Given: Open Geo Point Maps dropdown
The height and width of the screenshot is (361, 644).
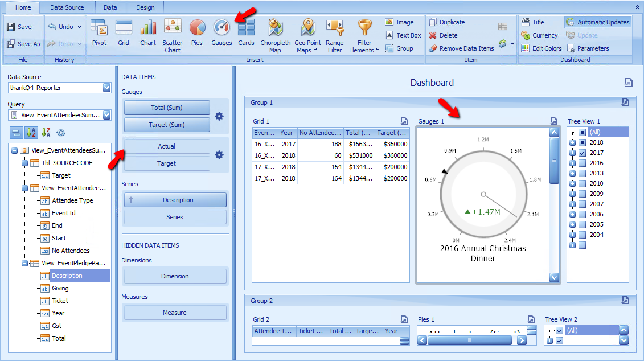Looking at the screenshot, I should point(315,50).
